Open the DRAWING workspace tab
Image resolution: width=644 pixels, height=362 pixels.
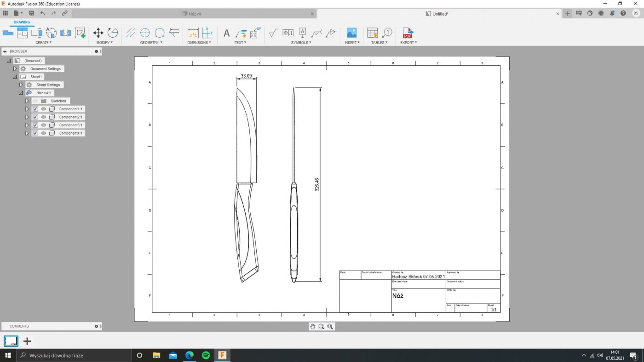(x=22, y=22)
